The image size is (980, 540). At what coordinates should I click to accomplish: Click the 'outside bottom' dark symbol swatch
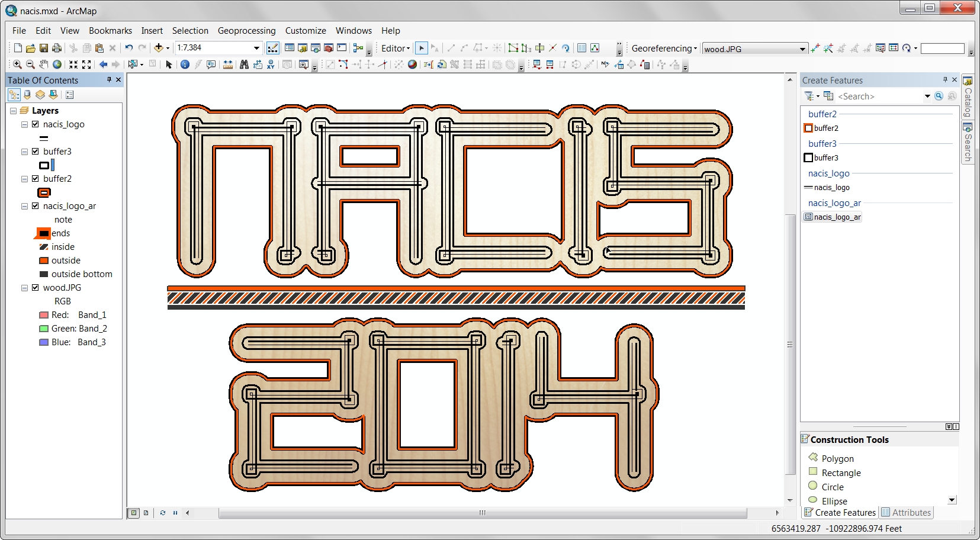coord(43,274)
